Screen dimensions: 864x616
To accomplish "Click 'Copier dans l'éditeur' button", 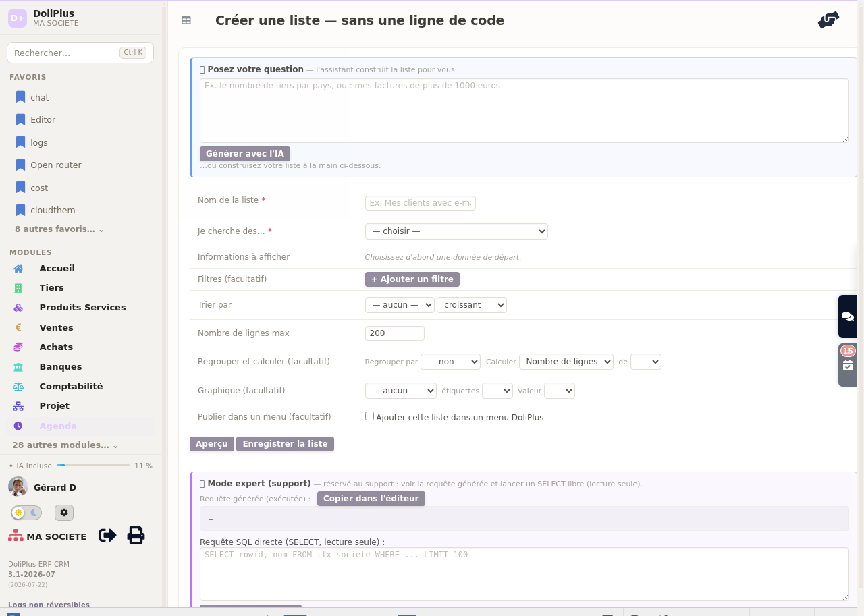I will [371, 499].
